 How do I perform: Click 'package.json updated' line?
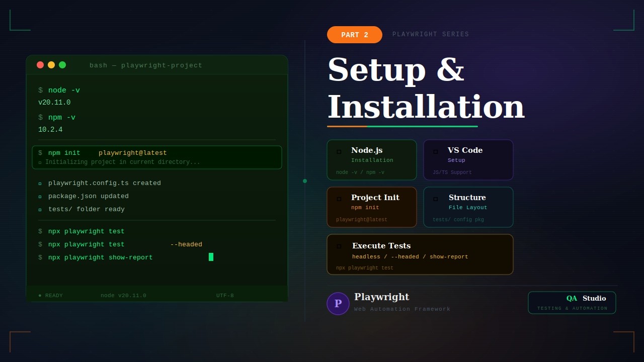pyautogui.click(x=89, y=196)
